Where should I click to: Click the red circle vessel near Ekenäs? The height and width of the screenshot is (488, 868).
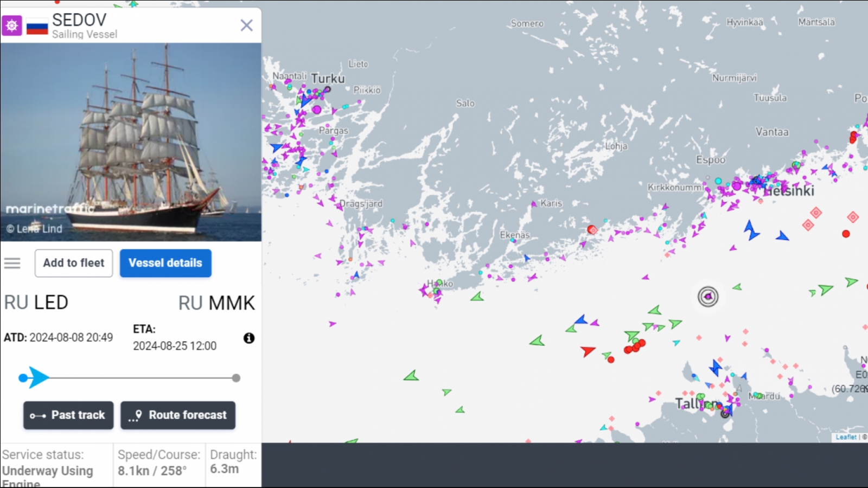[591, 230]
